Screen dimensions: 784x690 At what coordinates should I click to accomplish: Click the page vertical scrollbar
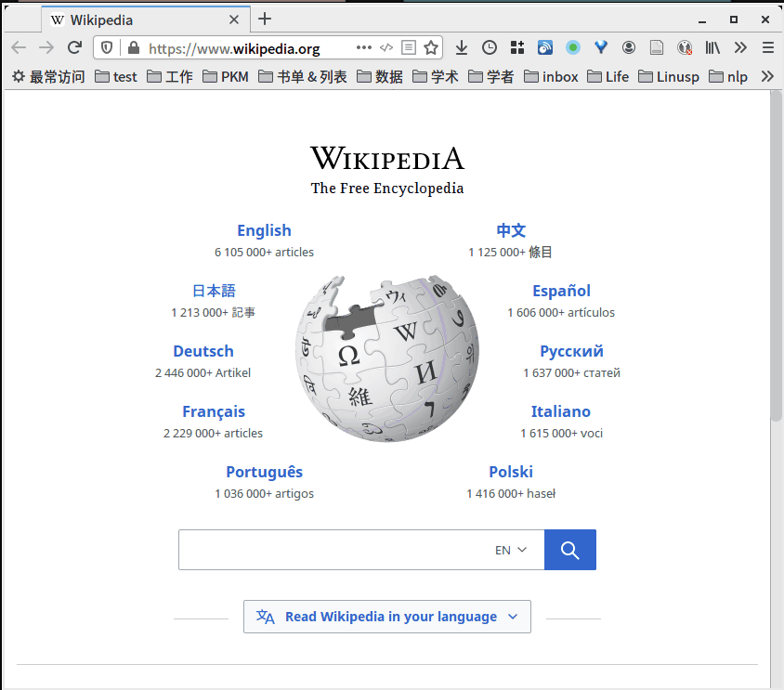pyautogui.click(x=776, y=256)
